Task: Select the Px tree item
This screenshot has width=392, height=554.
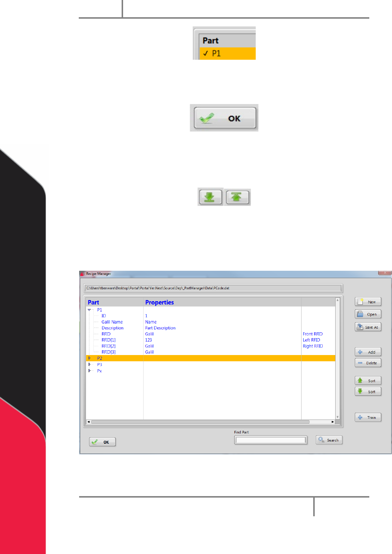Action: click(x=99, y=371)
